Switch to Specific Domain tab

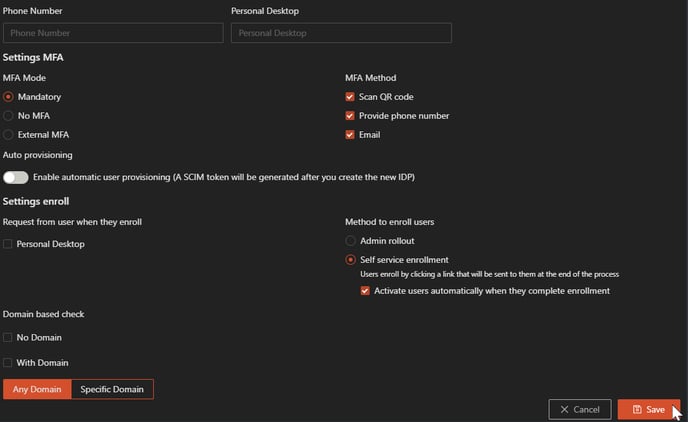112,389
